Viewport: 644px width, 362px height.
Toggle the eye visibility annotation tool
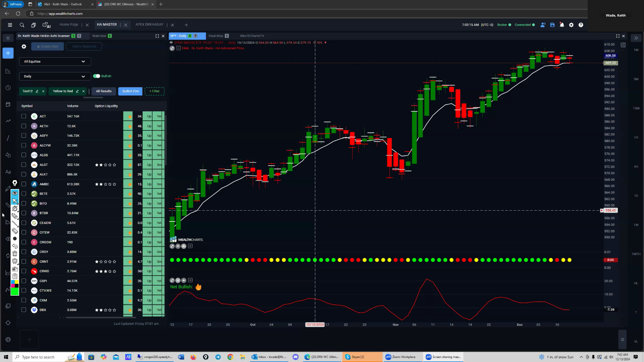click(15, 193)
